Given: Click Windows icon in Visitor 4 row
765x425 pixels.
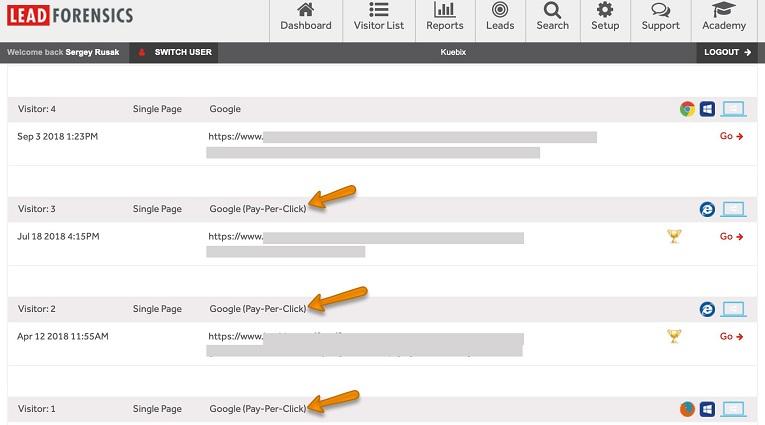Looking at the screenshot, I should coord(707,109).
